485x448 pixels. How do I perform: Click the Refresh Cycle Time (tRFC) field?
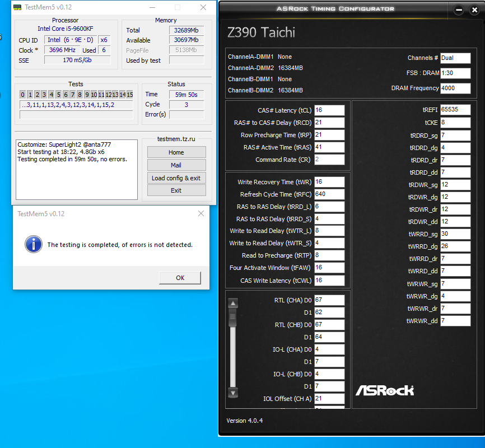pyautogui.click(x=329, y=194)
